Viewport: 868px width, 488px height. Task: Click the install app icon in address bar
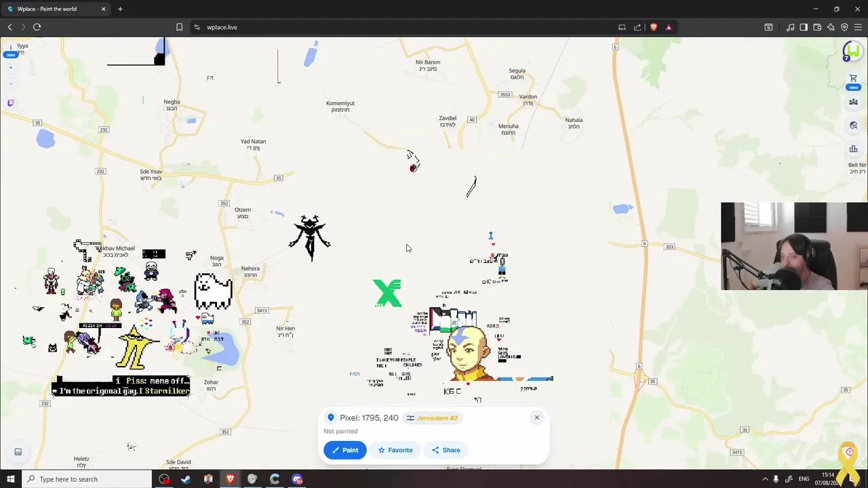(622, 27)
